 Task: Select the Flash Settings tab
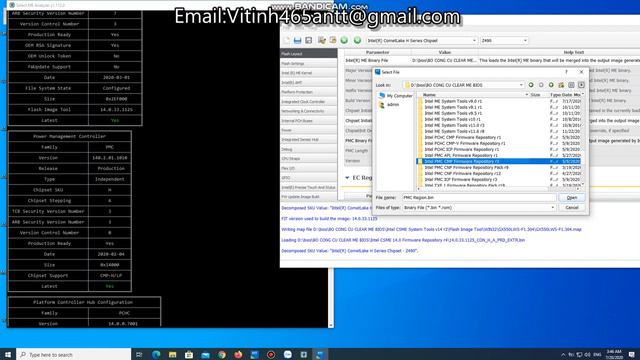coord(309,64)
